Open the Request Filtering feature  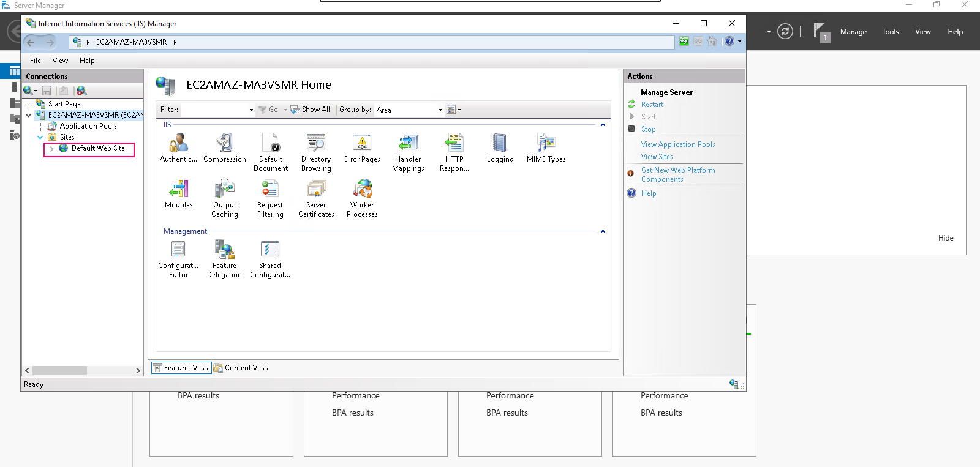click(270, 198)
